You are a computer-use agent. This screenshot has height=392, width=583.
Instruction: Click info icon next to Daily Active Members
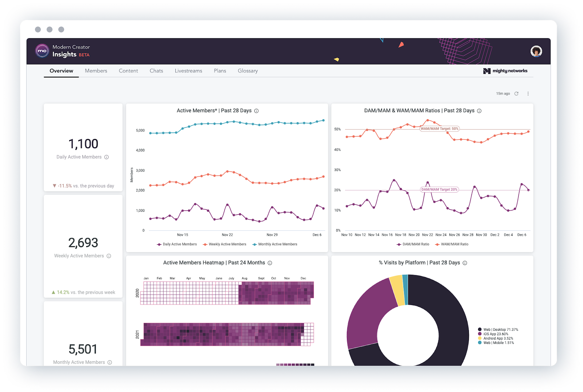pos(106,157)
